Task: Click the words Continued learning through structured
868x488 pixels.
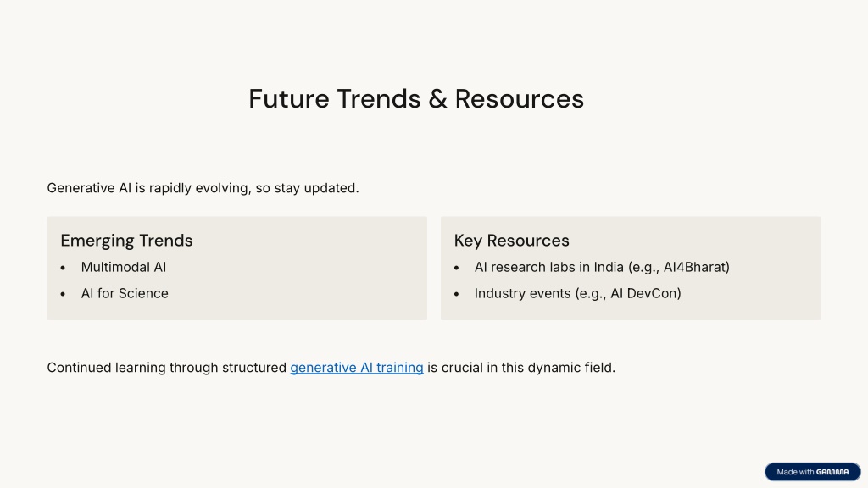Action: click(167, 368)
